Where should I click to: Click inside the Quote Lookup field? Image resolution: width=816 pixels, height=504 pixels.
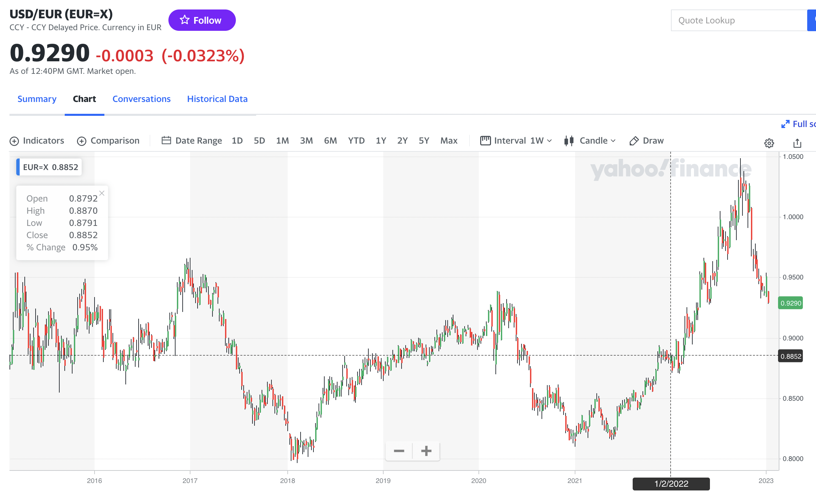(739, 20)
